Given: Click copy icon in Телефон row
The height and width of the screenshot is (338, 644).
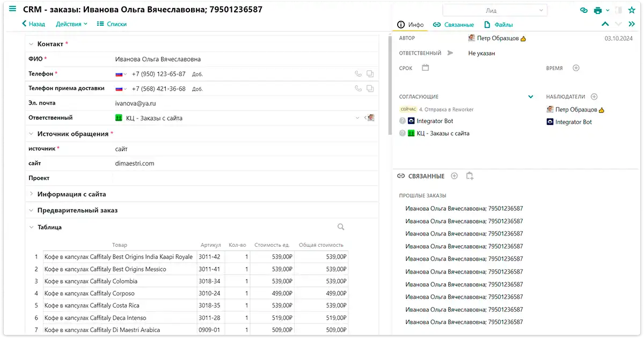Looking at the screenshot, I should coord(370,74).
